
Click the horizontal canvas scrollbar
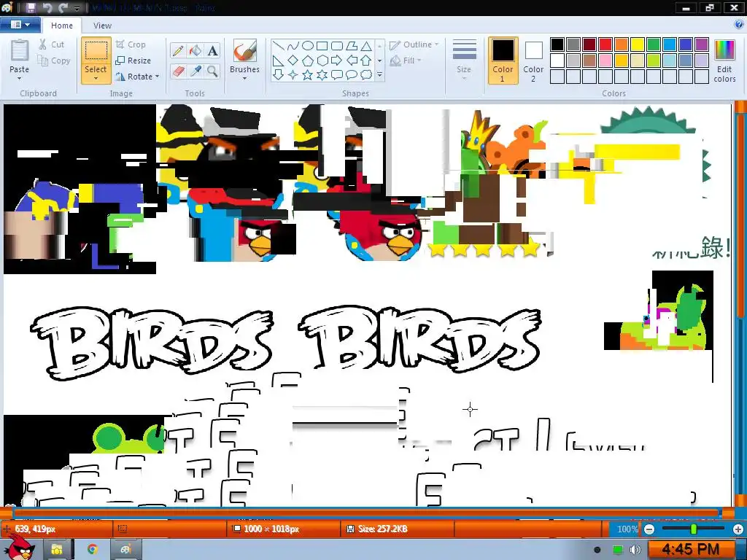point(367,513)
